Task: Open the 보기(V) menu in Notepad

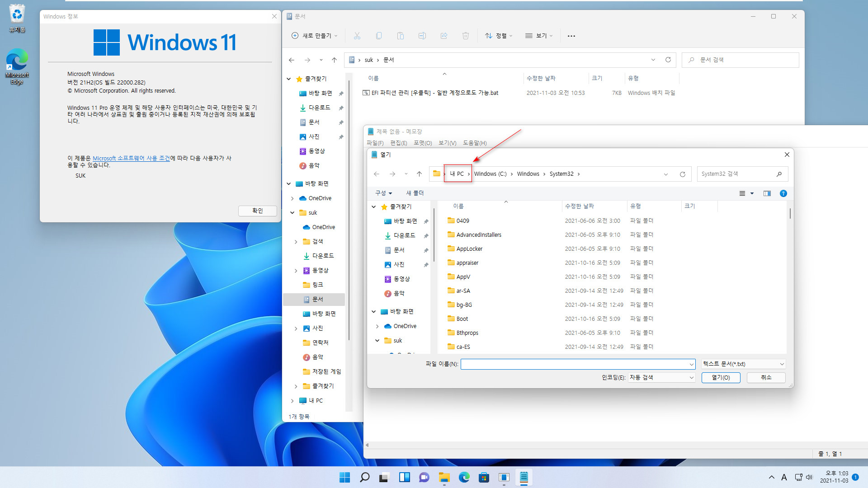Action: coord(448,143)
